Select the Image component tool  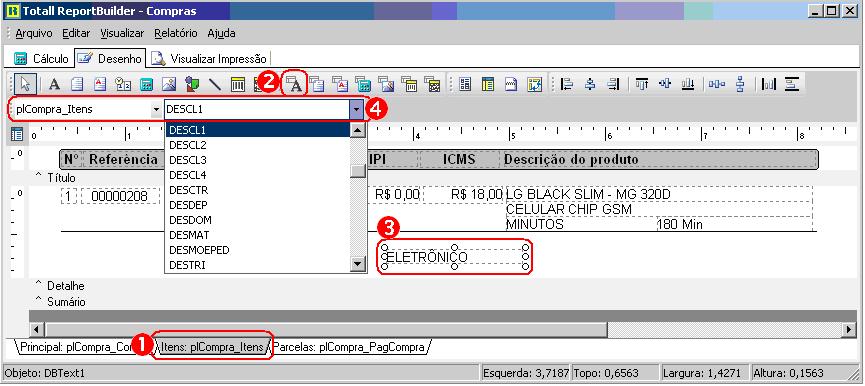[169, 84]
